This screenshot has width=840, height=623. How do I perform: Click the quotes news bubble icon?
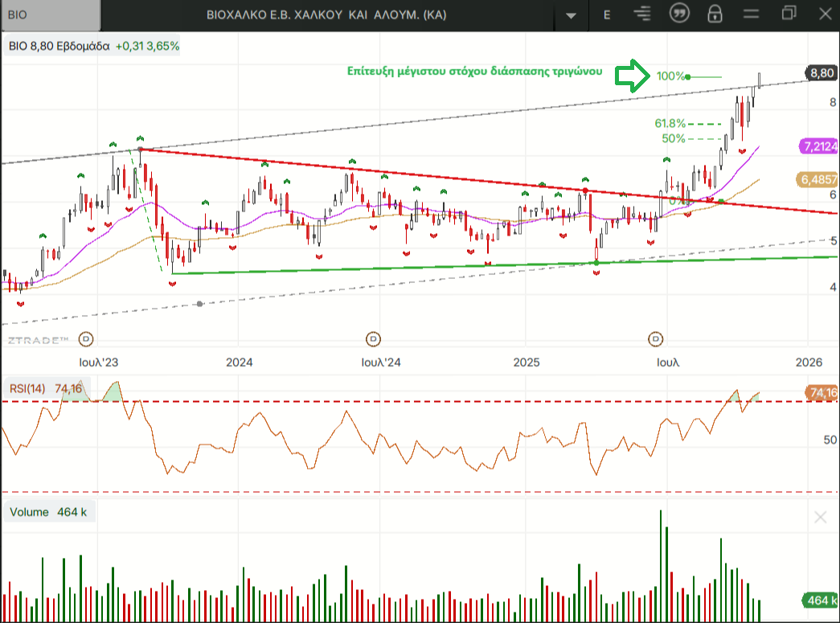[x=679, y=14]
